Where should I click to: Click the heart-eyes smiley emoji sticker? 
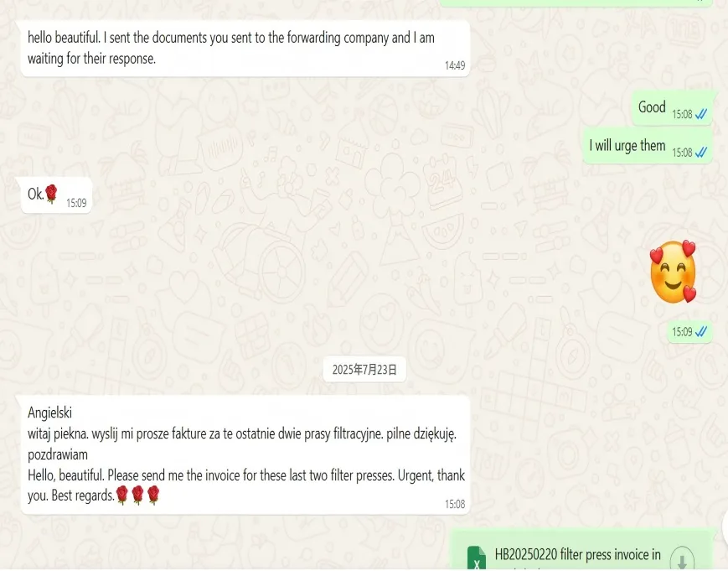674,272
